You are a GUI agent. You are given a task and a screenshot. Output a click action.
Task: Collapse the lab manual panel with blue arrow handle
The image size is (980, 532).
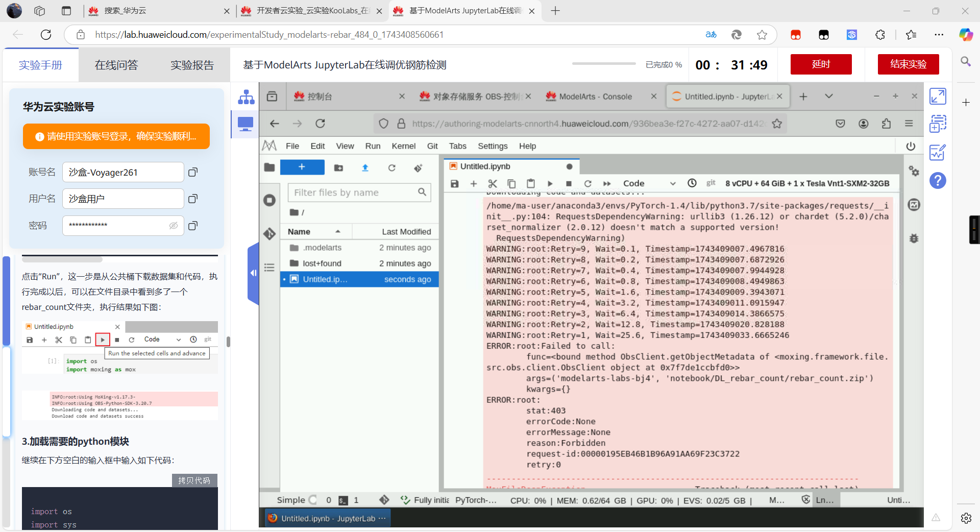point(253,273)
